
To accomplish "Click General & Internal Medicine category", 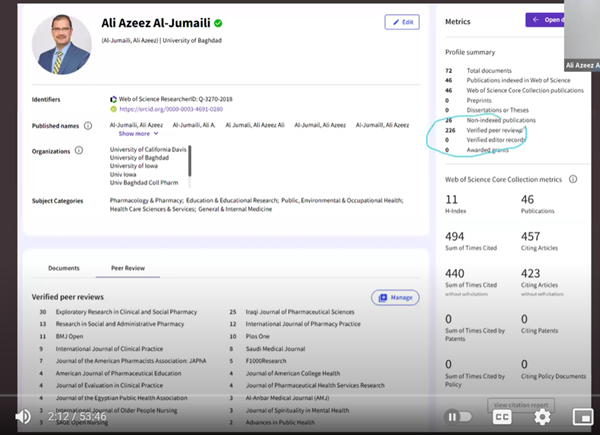I will tap(235, 209).
